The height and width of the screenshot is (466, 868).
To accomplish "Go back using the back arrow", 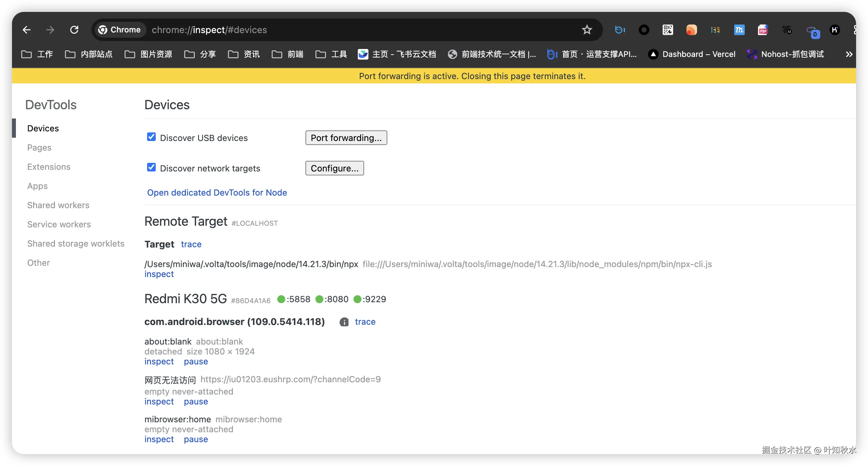I will click(x=26, y=30).
